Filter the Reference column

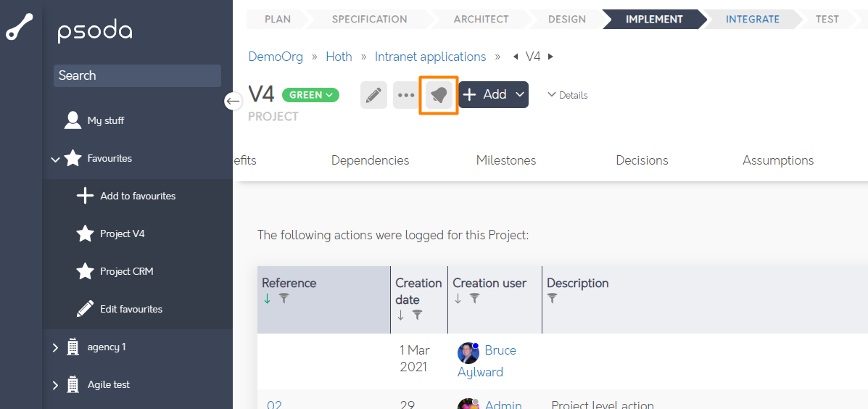pos(284,299)
